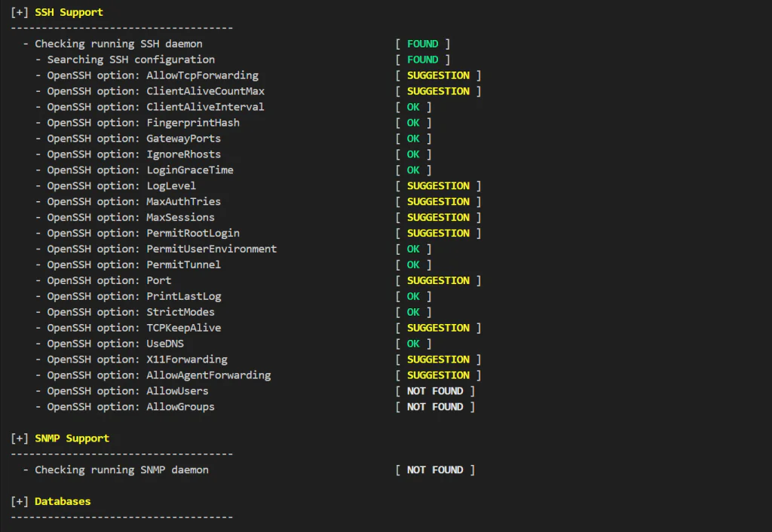
Task: Select the 'Checking running SNMP daemon' line
Action: click(121, 470)
